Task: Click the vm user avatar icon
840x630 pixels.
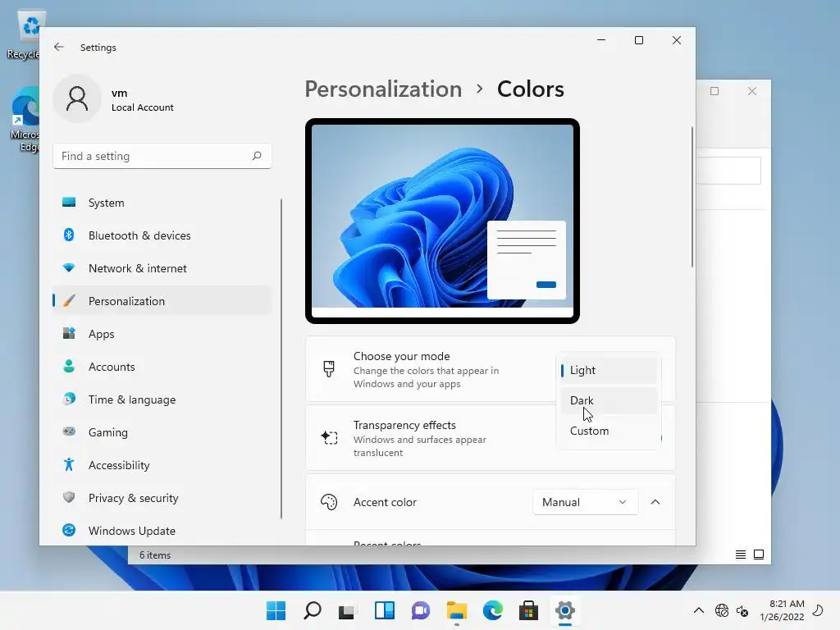Action: 77,99
